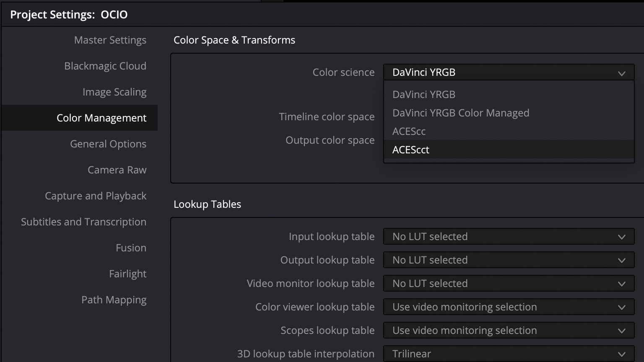Switch to General Options section
The width and height of the screenshot is (644, 362).
[x=108, y=144]
